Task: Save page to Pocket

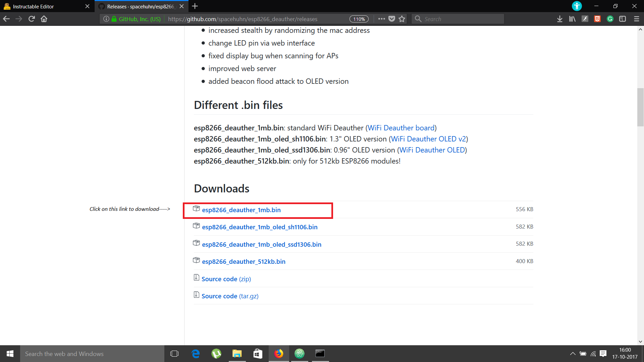Action: [x=392, y=19]
